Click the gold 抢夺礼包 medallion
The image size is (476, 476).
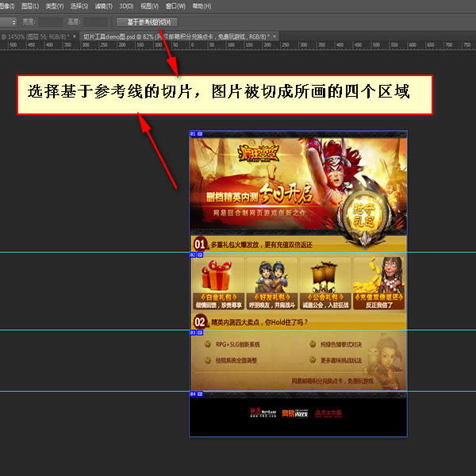tap(364, 213)
